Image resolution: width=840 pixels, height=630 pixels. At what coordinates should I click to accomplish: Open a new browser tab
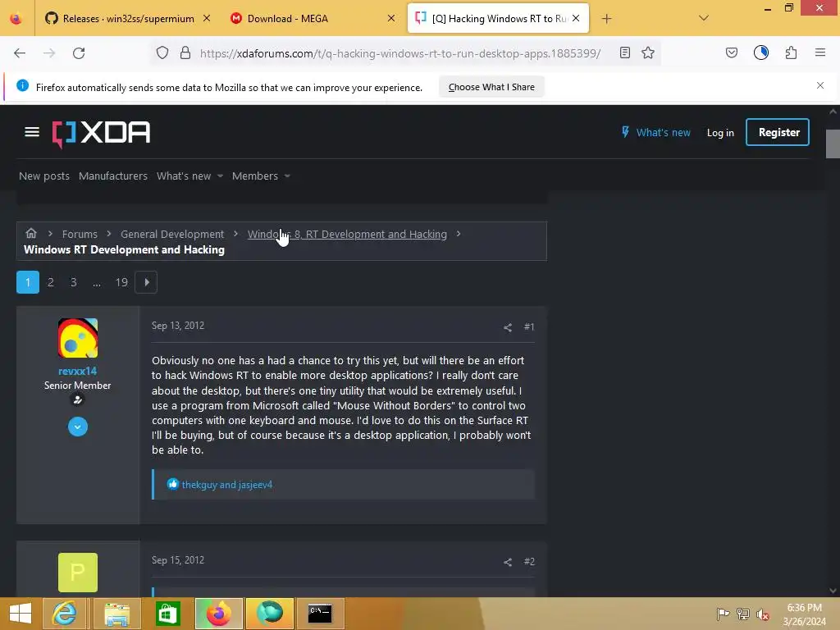tap(606, 19)
